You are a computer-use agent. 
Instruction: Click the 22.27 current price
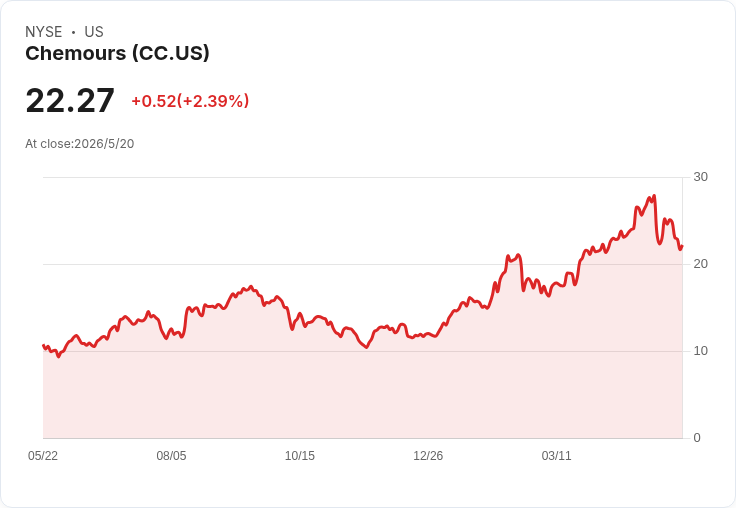[70, 100]
